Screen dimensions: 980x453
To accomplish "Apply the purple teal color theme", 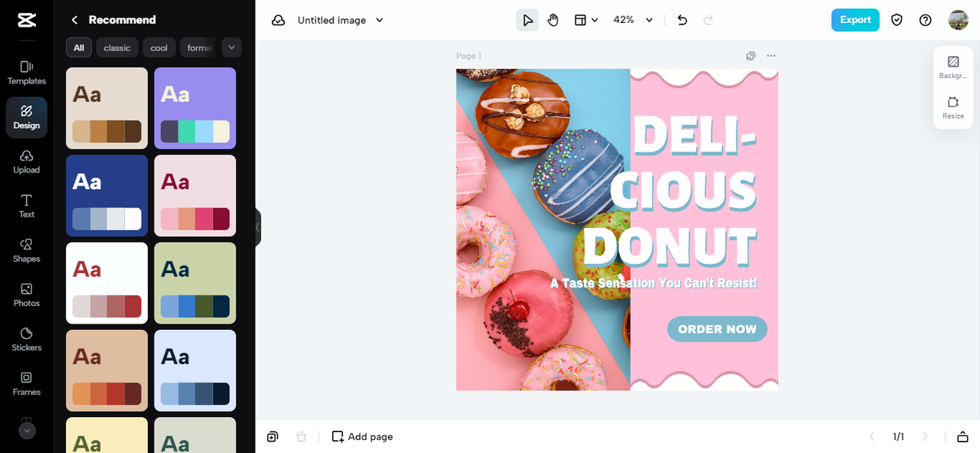I will 195,108.
